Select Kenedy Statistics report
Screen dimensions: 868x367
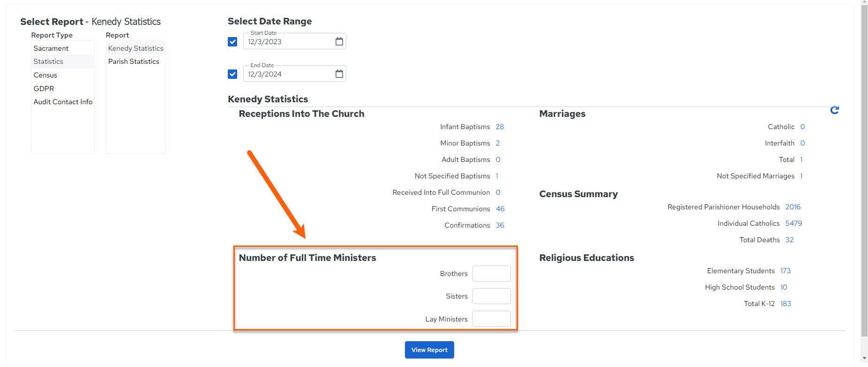135,48
